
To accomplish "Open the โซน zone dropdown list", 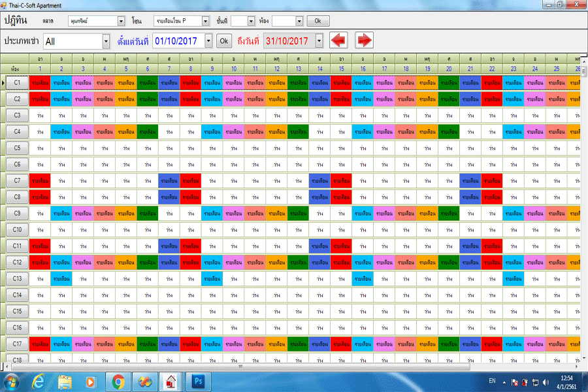I will tap(205, 21).
